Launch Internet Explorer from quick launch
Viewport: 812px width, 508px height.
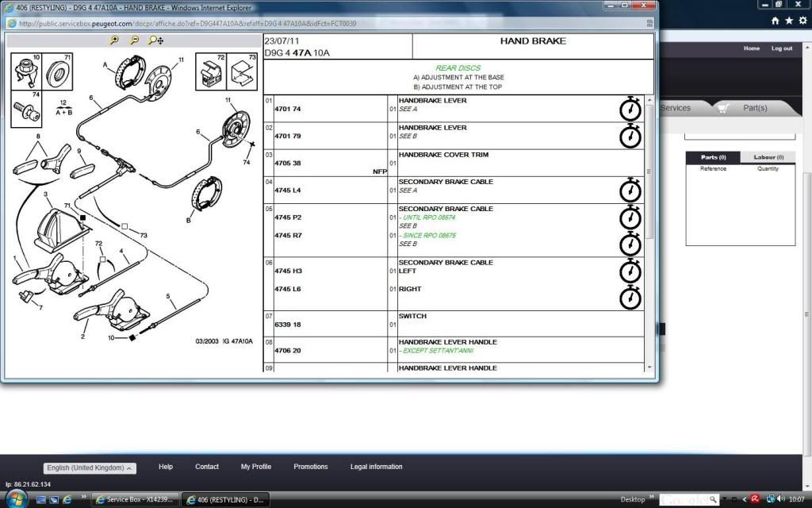(x=67, y=500)
